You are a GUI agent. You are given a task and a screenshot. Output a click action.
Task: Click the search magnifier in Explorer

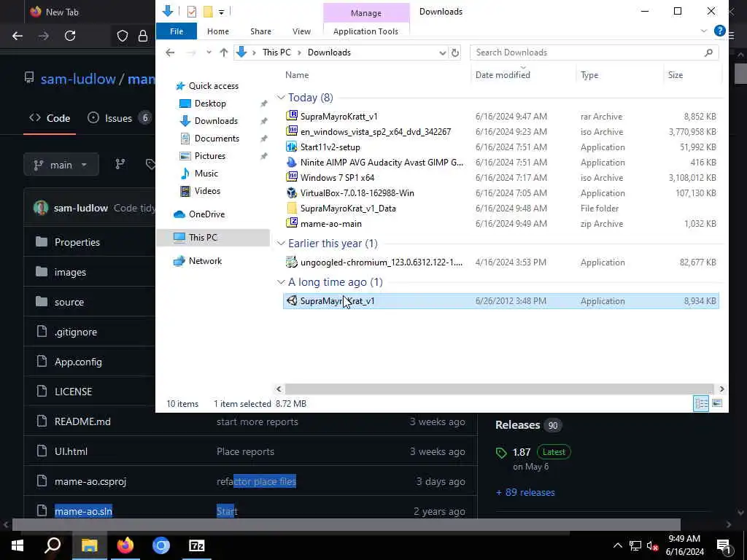coord(708,52)
